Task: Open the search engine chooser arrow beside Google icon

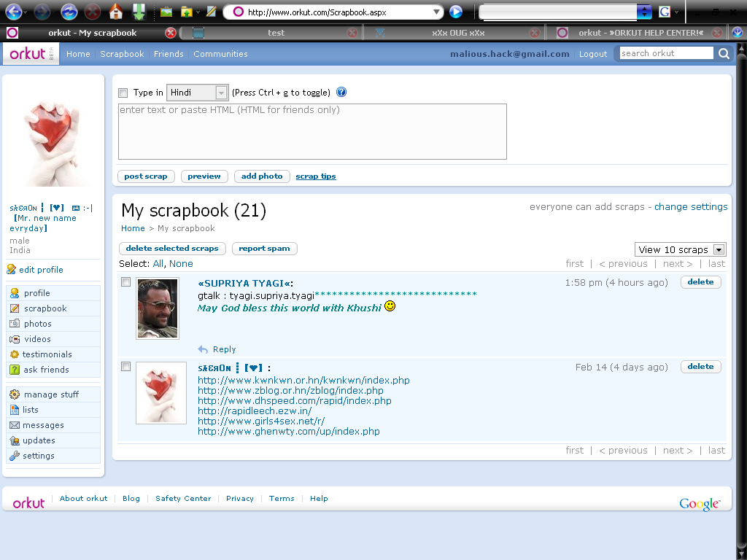Action: tap(676, 12)
